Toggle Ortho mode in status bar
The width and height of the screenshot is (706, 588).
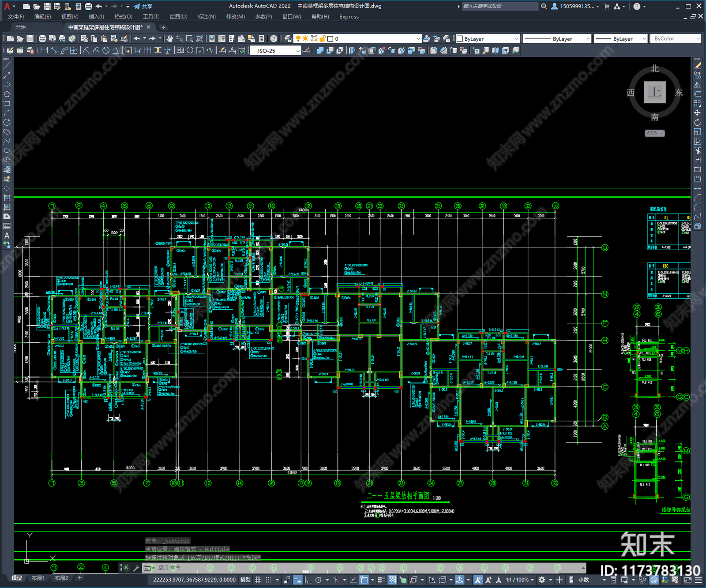point(308,580)
